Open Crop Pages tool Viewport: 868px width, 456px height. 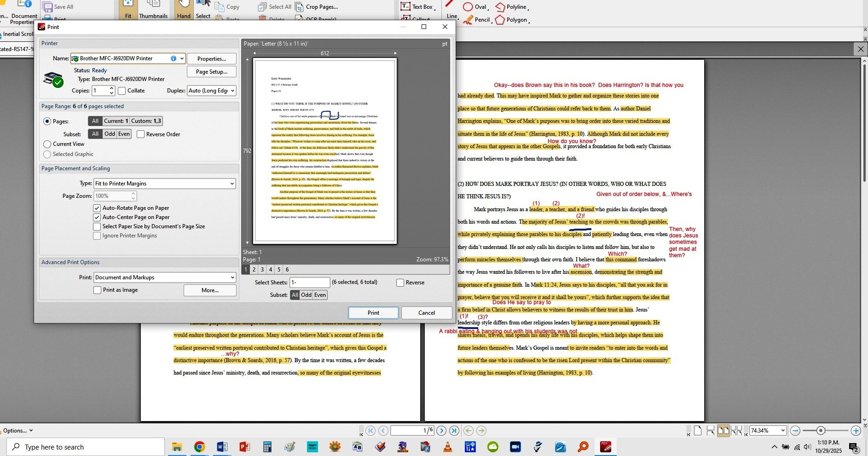tap(317, 7)
